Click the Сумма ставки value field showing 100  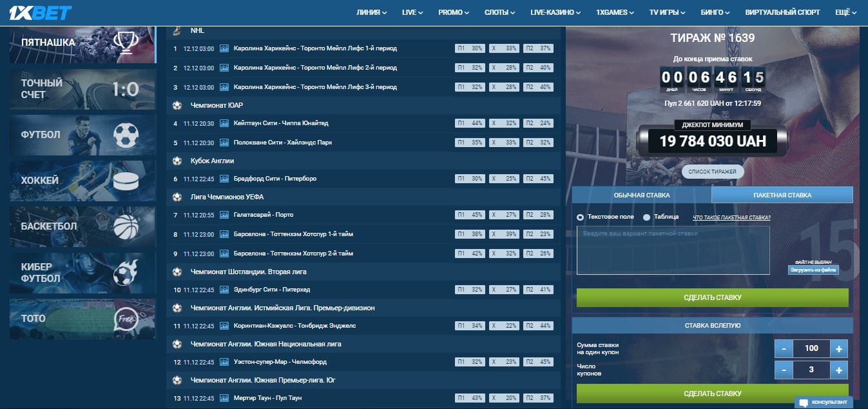point(811,349)
